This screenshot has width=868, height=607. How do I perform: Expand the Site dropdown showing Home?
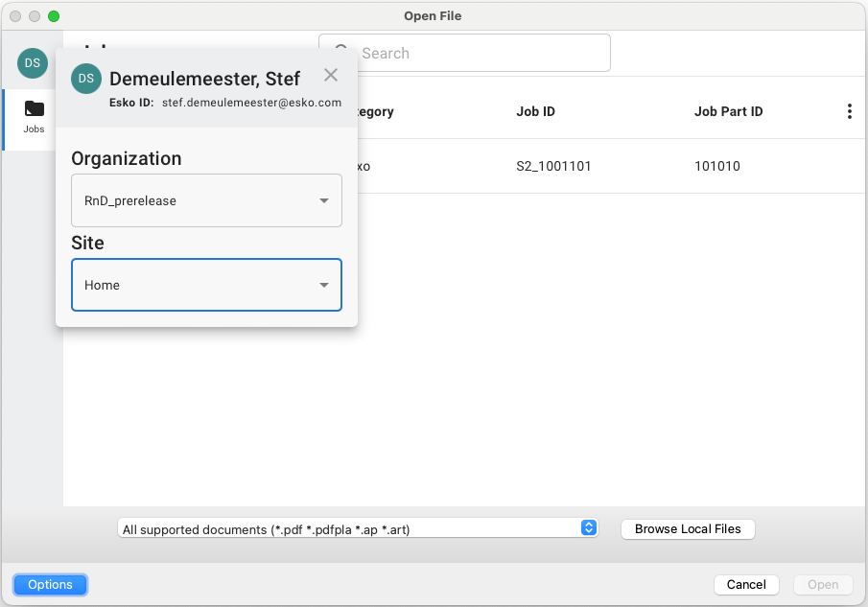[206, 286]
